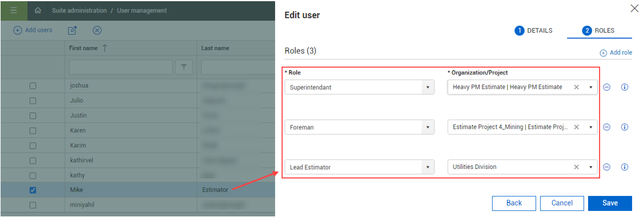Switch to the ROLES step tab
Viewport: 644px width, 217px height.
598,31
